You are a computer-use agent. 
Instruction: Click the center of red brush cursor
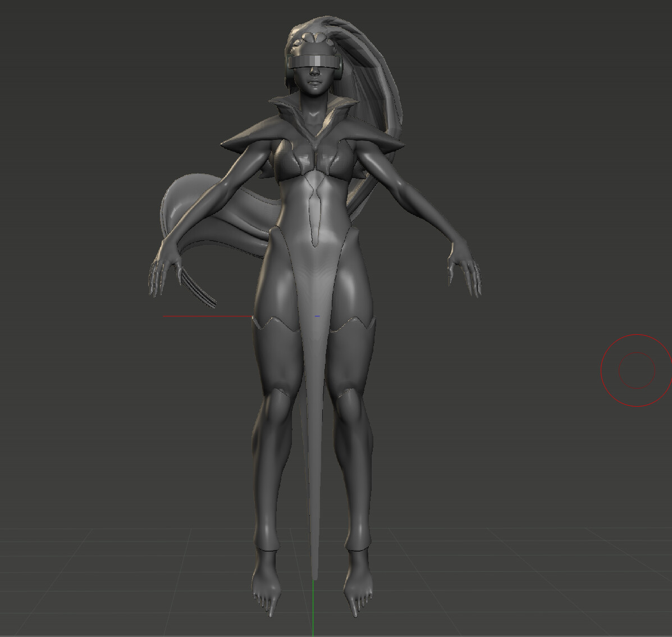point(637,370)
